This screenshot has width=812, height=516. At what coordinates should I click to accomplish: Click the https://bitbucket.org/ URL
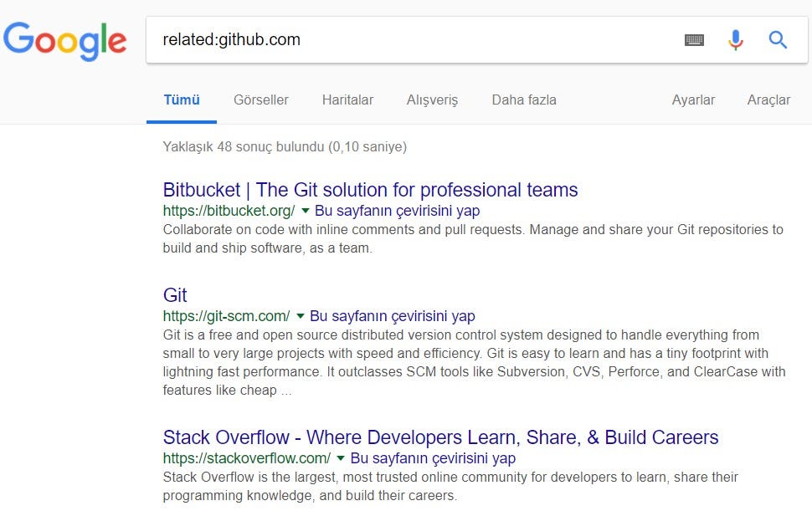pyautogui.click(x=229, y=211)
